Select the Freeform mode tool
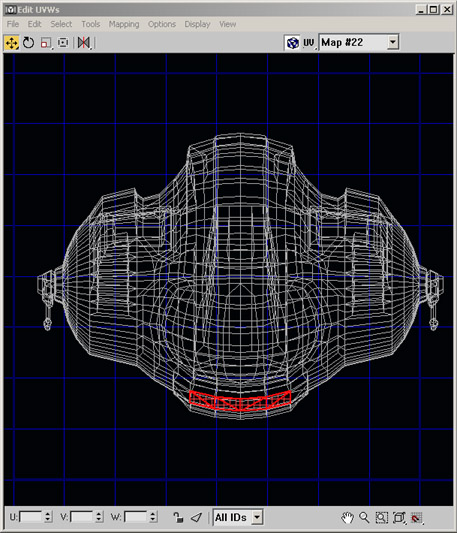 [x=63, y=43]
